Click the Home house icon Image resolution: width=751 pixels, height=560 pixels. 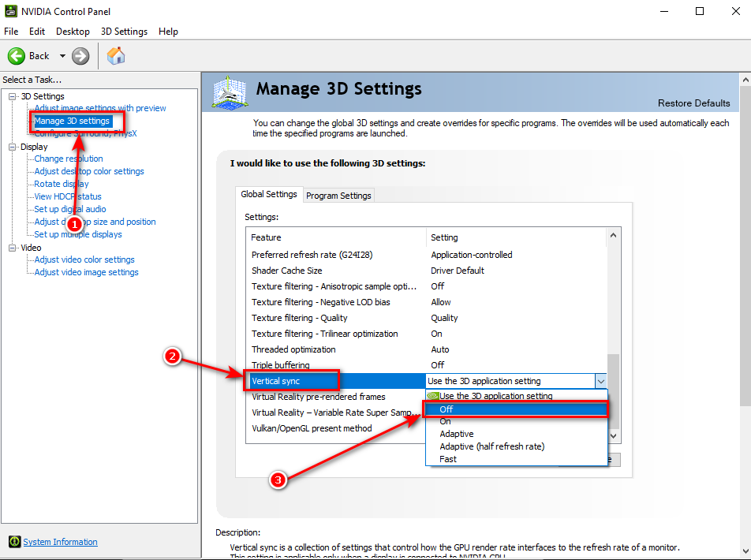coord(116,56)
